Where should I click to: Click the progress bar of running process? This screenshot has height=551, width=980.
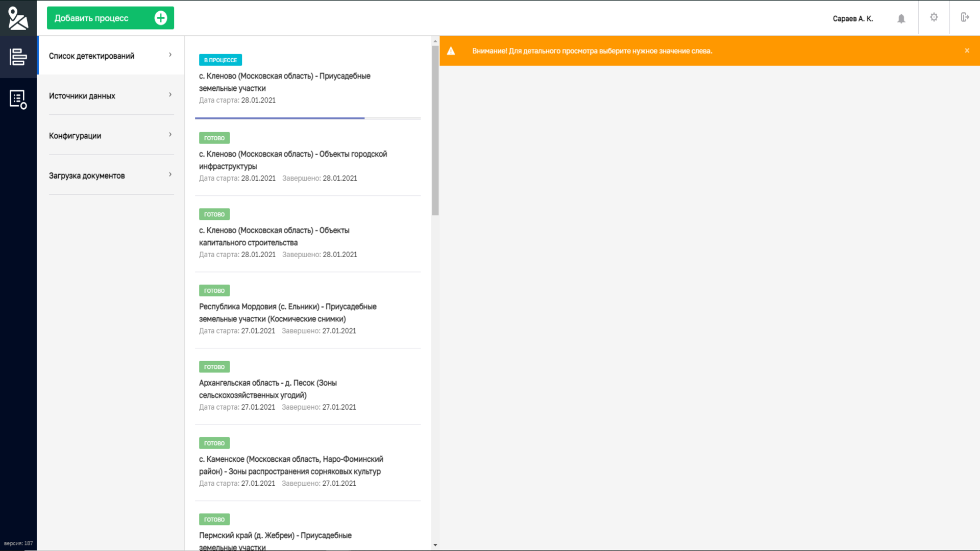coord(308,118)
